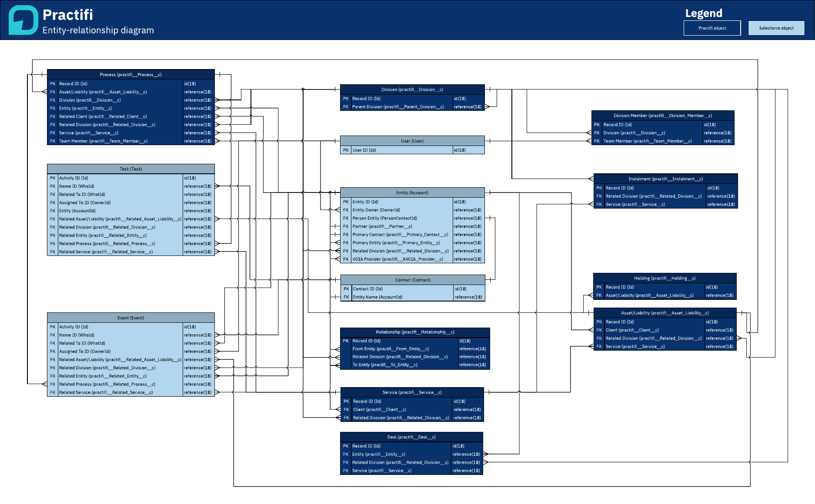Click the Parent Division row
This screenshot has height=504, width=815.
(412, 107)
